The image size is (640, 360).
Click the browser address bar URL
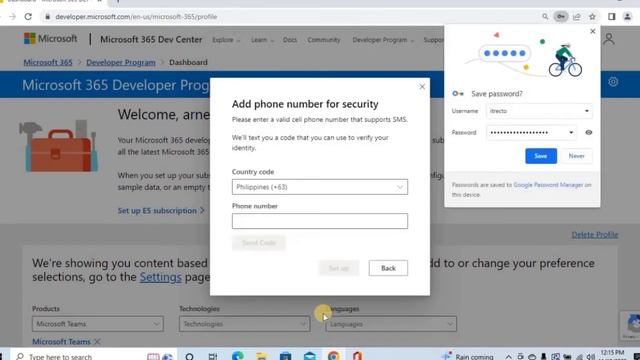coord(136,17)
